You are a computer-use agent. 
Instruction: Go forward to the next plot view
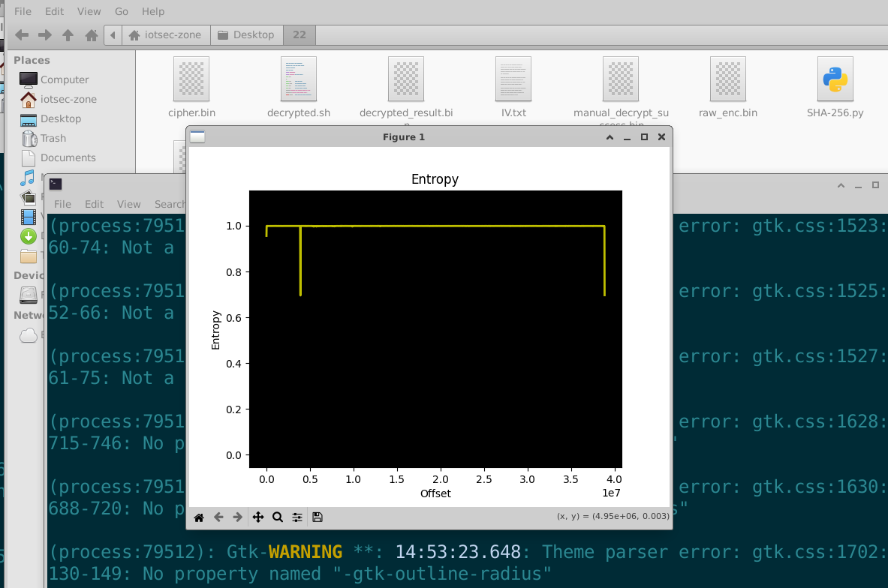[238, 517]
